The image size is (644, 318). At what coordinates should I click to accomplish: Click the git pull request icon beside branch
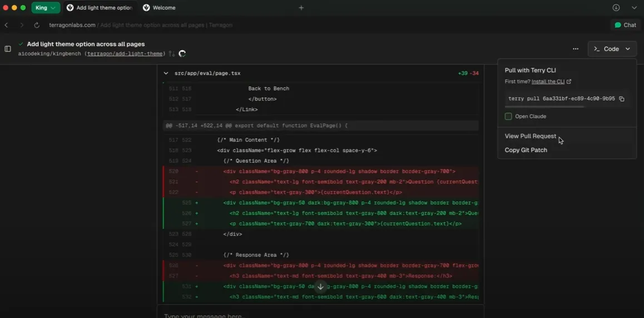point(172,54)
